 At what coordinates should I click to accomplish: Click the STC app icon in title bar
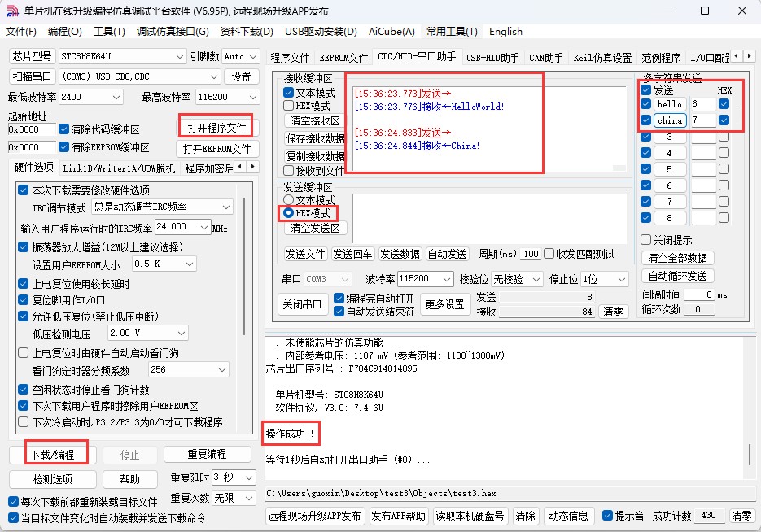[13, 11]
